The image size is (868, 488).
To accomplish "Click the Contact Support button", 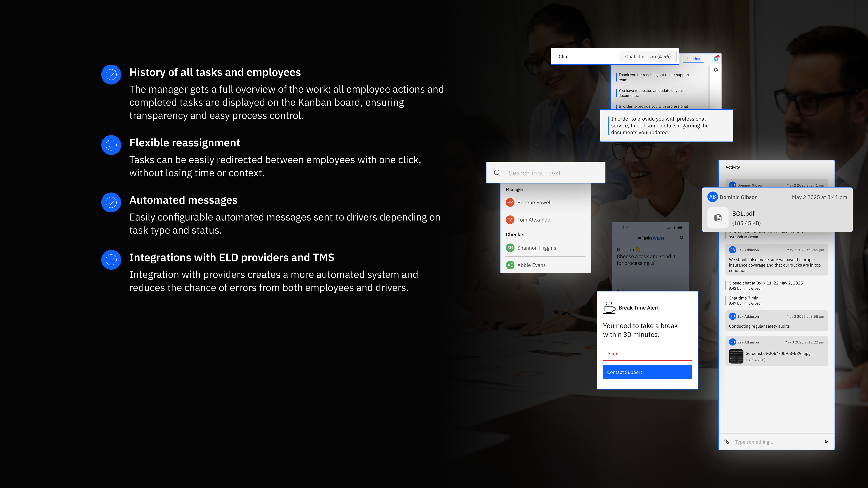I will (x=647, y=372).
